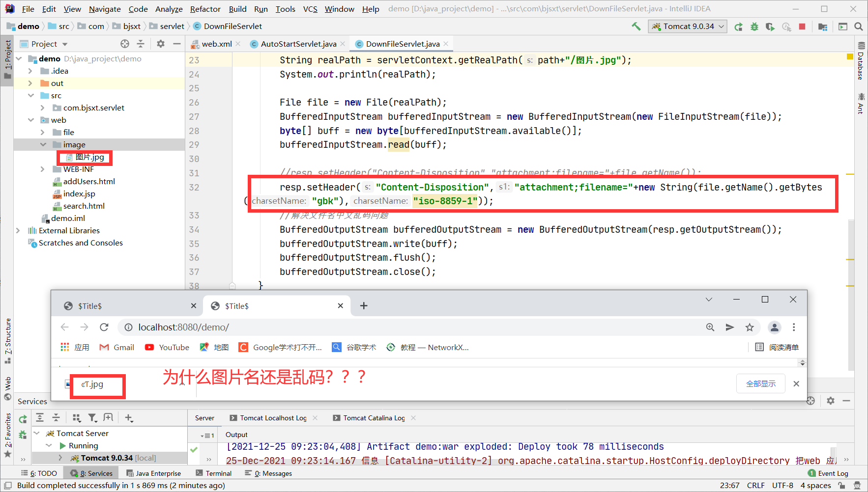Expand the WEB-INF folder
The width and height of the screenshot is (868, 492).
(43, 169)
